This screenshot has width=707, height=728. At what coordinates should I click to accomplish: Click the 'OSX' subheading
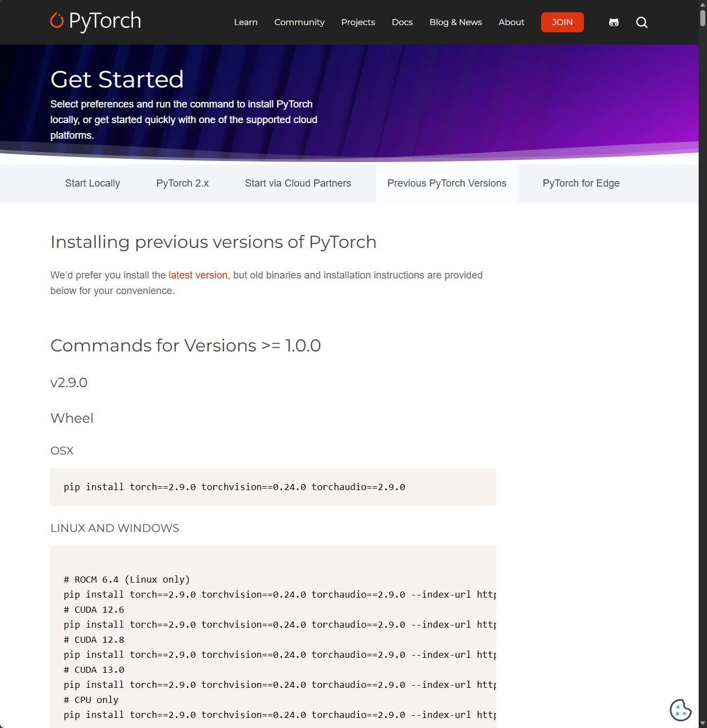[x=62, y=451]
